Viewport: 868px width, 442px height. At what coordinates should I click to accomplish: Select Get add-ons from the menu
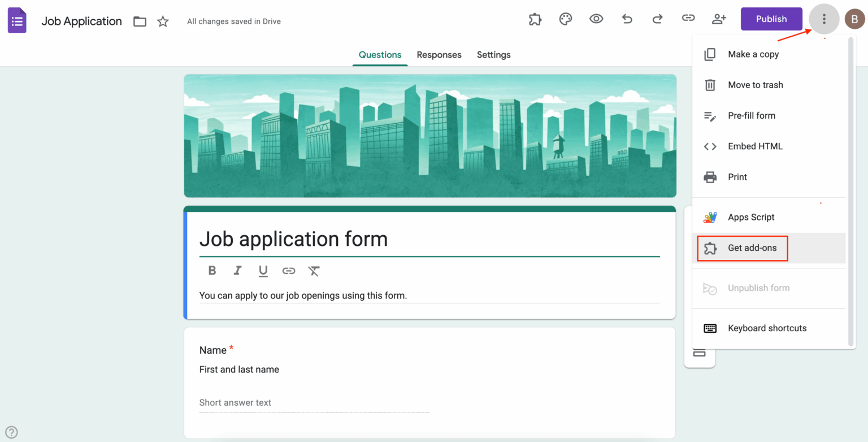[742, 248]
